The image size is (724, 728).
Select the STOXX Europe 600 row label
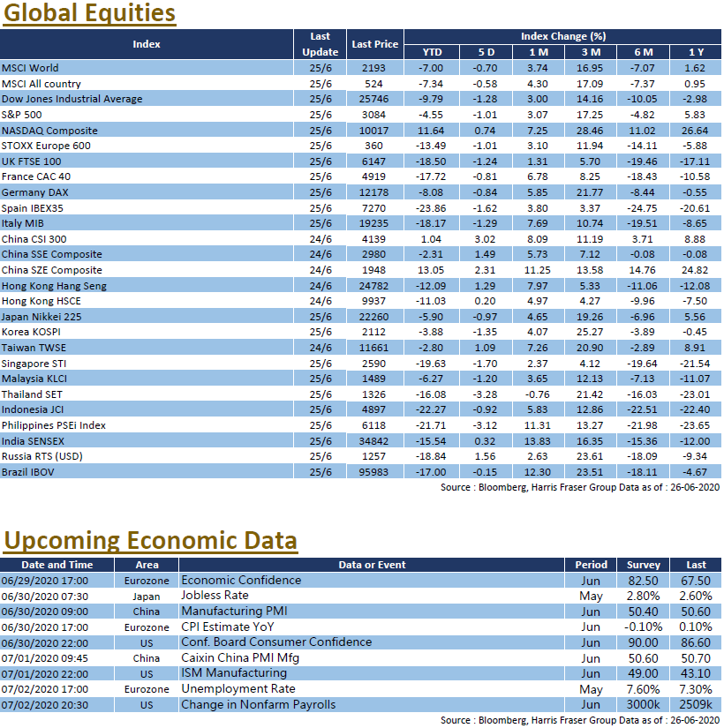tap(46, 146)
